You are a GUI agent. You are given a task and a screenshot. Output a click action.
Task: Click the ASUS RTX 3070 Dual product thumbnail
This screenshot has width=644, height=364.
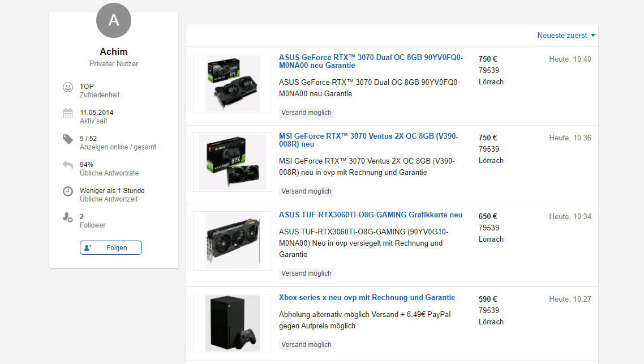coord(233,83)
